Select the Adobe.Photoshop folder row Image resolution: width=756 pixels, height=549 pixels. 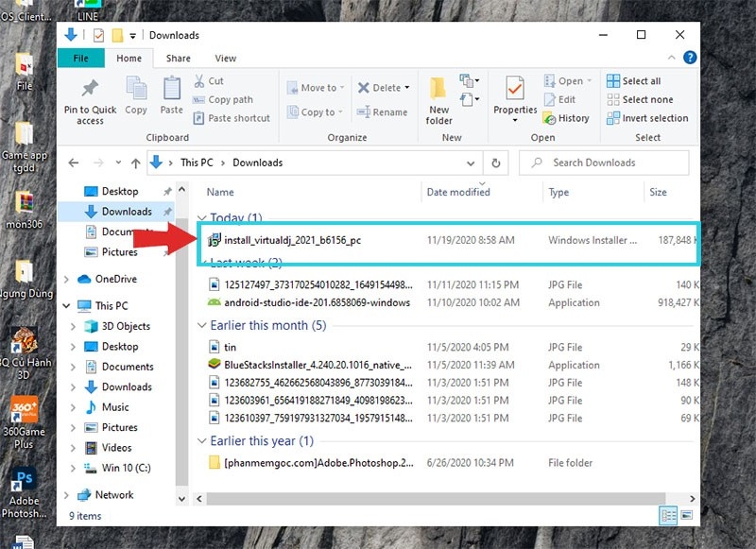(x=448, y=463)
